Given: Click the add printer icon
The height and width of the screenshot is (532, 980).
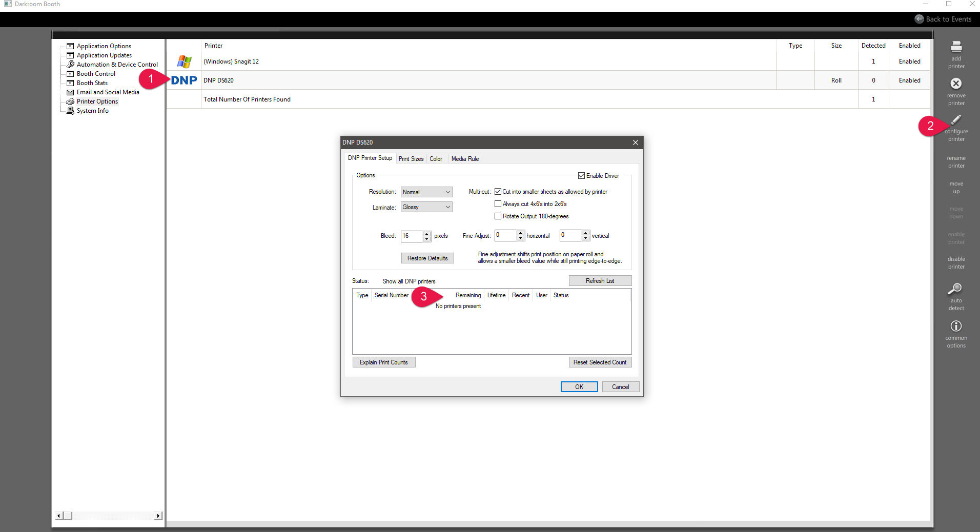Looking at the screenshot, I should 956,47.
